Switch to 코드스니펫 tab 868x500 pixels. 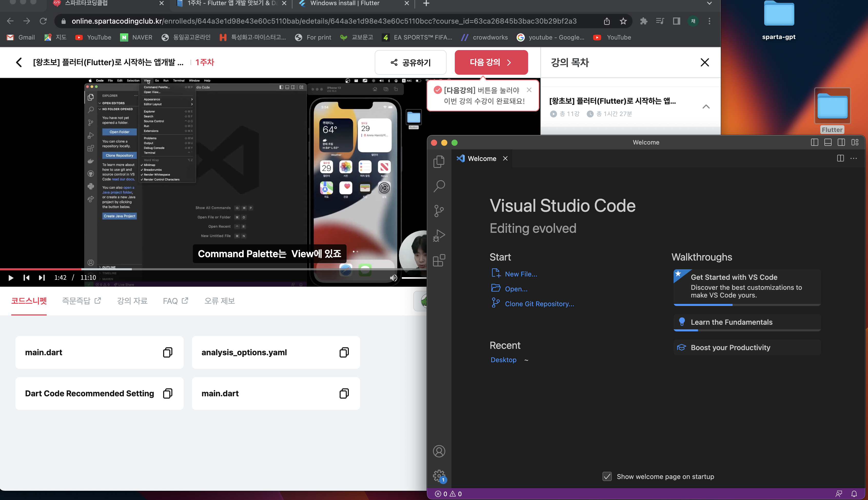click(29, 301)
